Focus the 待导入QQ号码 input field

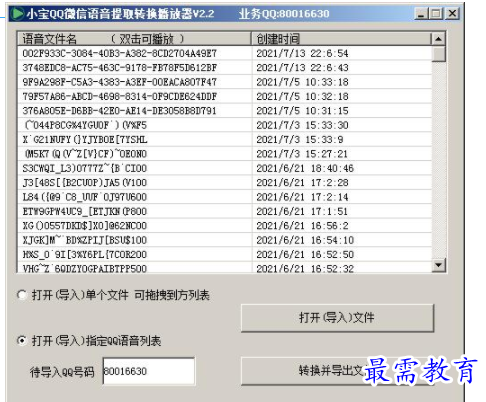pos(149,371)
